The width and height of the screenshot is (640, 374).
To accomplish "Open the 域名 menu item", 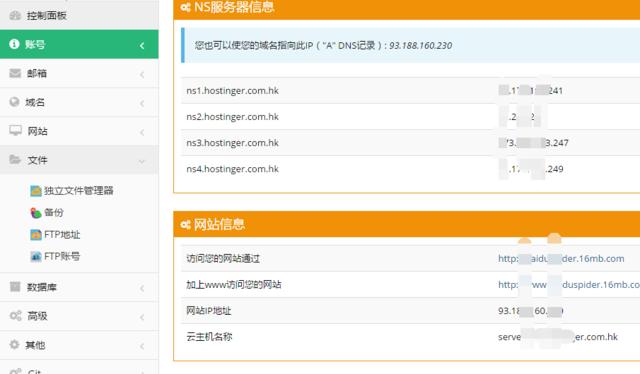I will [79, 102].
